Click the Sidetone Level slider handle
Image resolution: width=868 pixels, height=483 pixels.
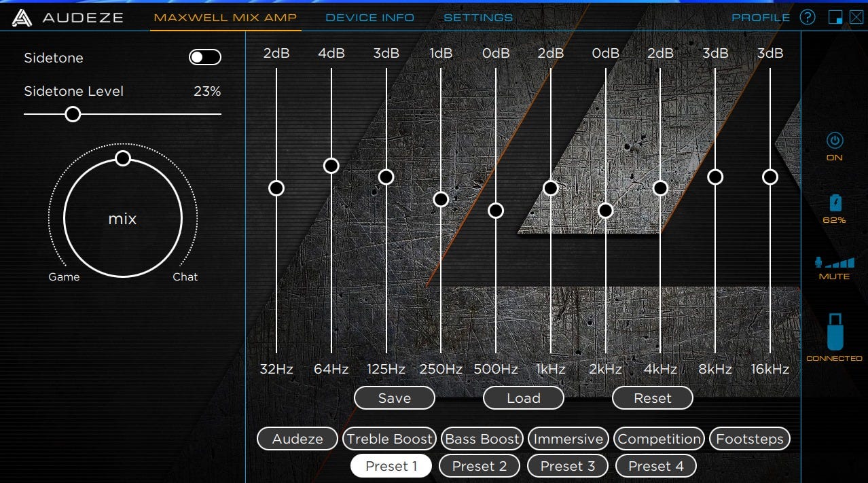point(73,114)
